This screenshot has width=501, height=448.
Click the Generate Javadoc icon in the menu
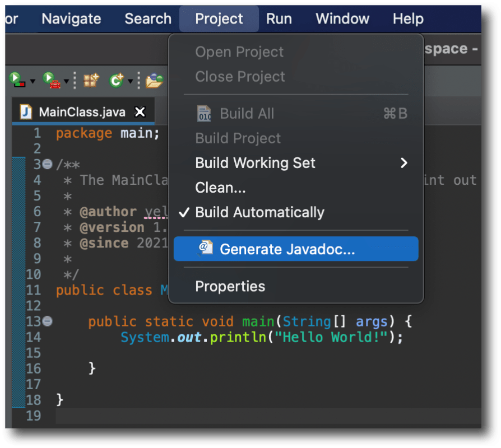click(x=205, y=249)
